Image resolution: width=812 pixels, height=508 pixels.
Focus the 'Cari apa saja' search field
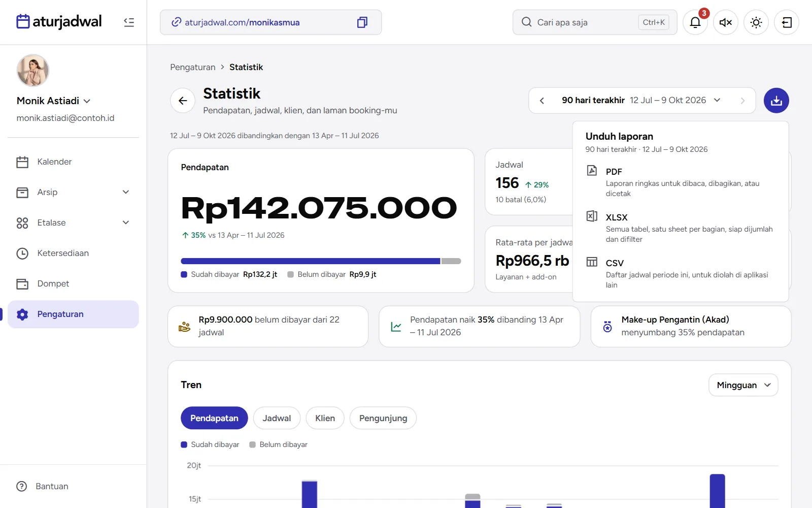(x=595, y=22)
